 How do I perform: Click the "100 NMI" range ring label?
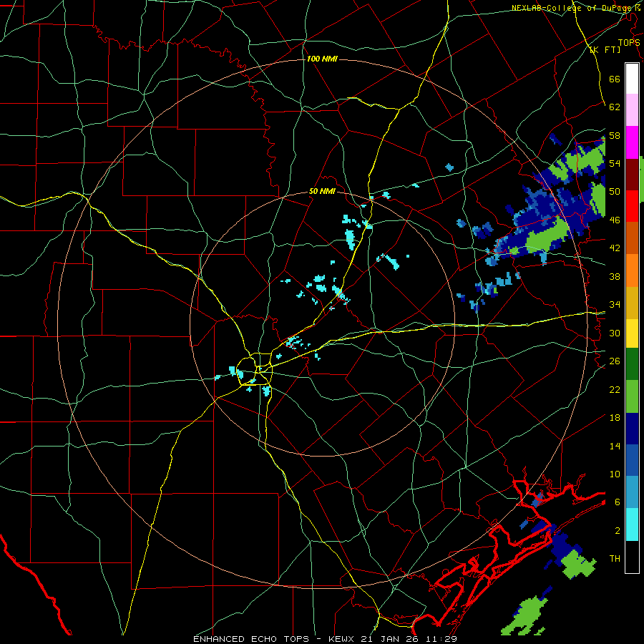pyautogui.click(x=322, y=59)
